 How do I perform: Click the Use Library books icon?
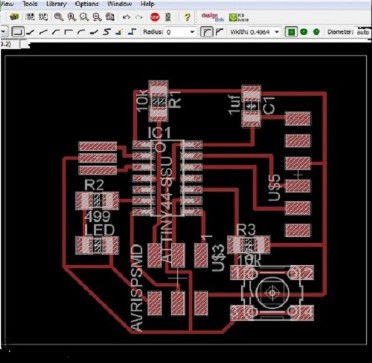point(14,17)
